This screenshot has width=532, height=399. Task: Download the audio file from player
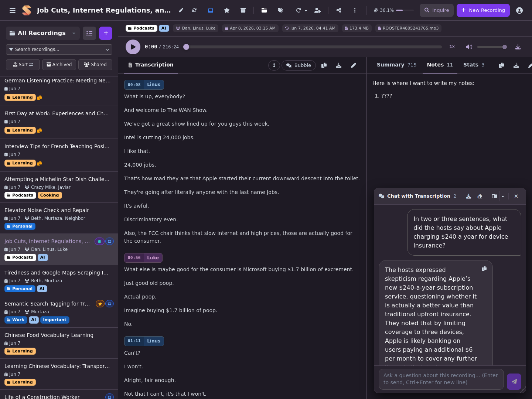point(518,47)
